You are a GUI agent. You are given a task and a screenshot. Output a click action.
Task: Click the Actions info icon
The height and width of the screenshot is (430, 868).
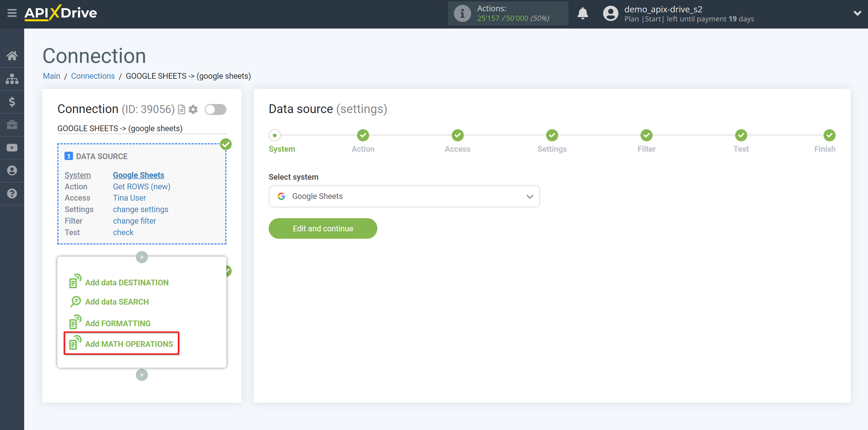click(x=462, y=13)
